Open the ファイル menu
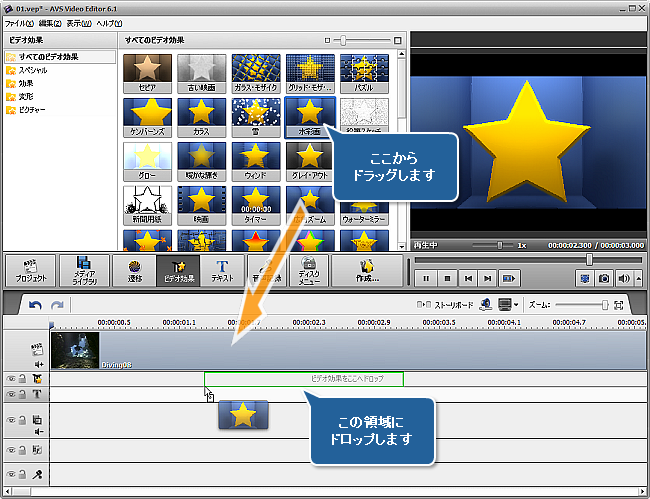 [x=19, y=24]
